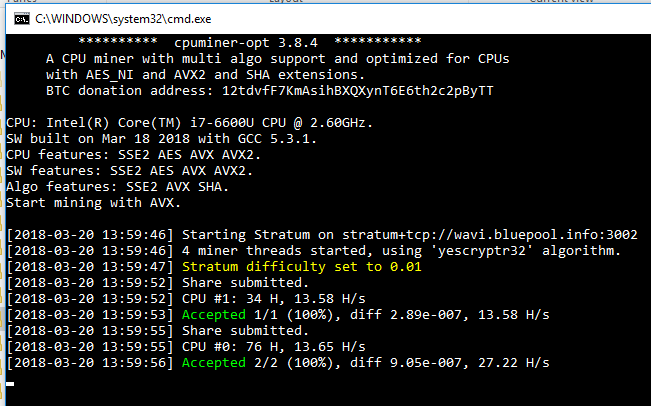Click green Accepted on the 2/2 line

(214, 363)
